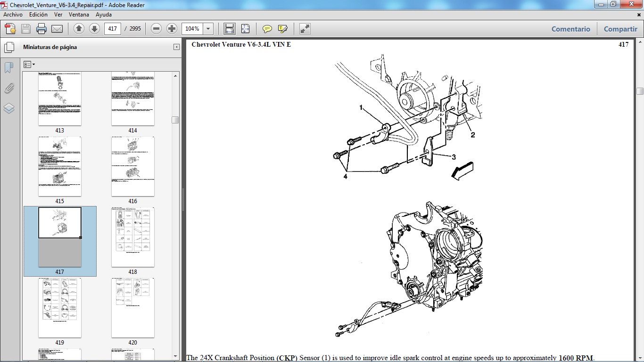The image size is (644, 362).
Task: Select page 420 thumbnail
Action: point(132,308)
